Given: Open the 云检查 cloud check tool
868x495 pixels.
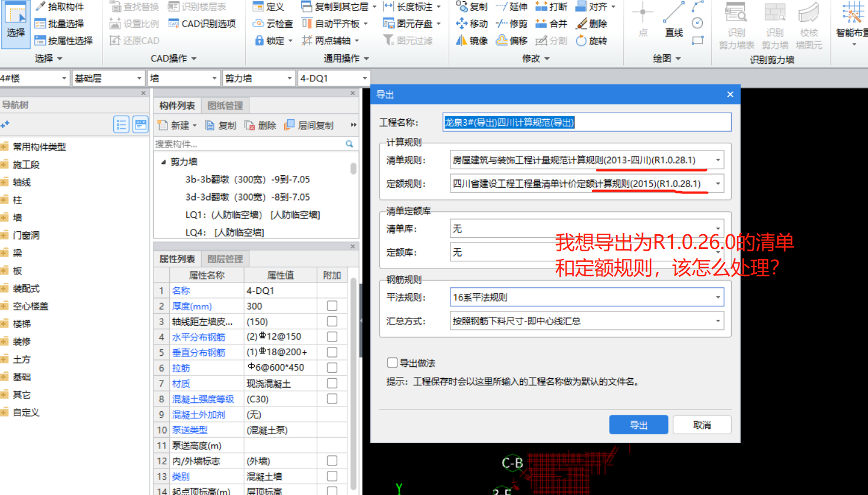Looking at the screenshot, I should tap(272, 24).
